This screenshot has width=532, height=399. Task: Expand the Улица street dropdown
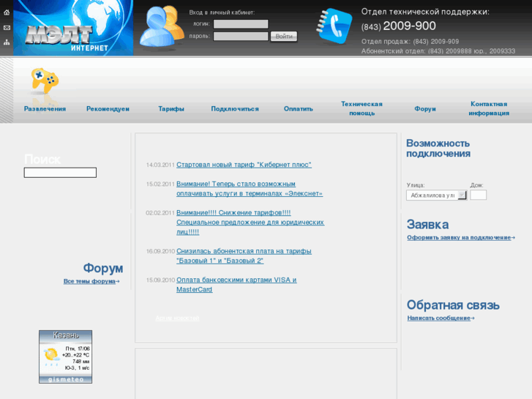pyautogui.click(x=436, y=195)
